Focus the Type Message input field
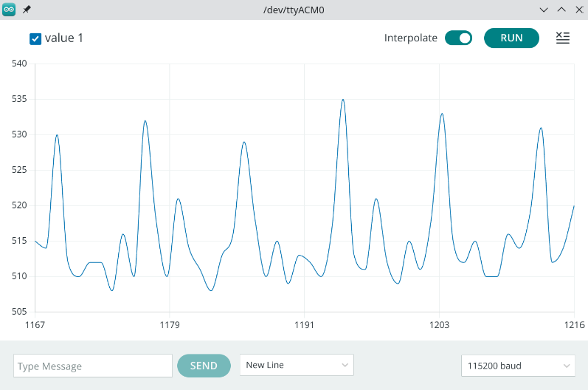The height and width of the screenshot is (390, 588). pos(93,366)
